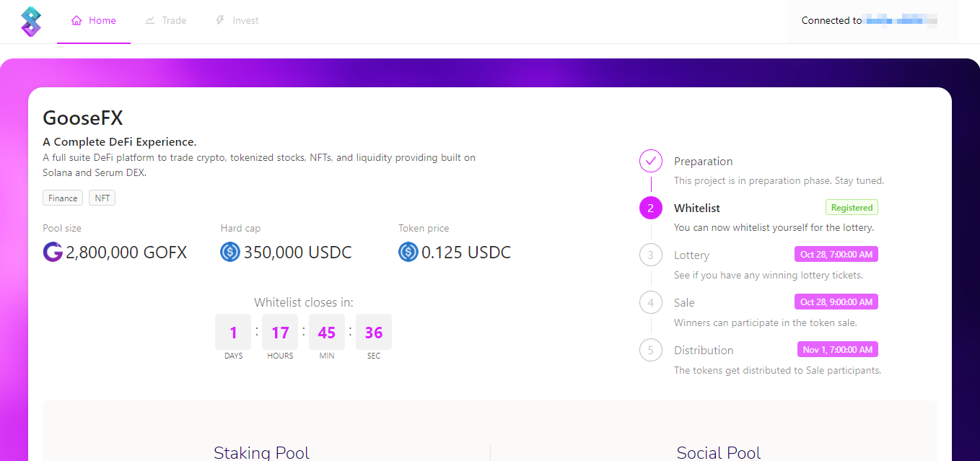980x461 pixels.
Task: Click the '0.125 USDC' token price value
Action: tap(466, 253)
